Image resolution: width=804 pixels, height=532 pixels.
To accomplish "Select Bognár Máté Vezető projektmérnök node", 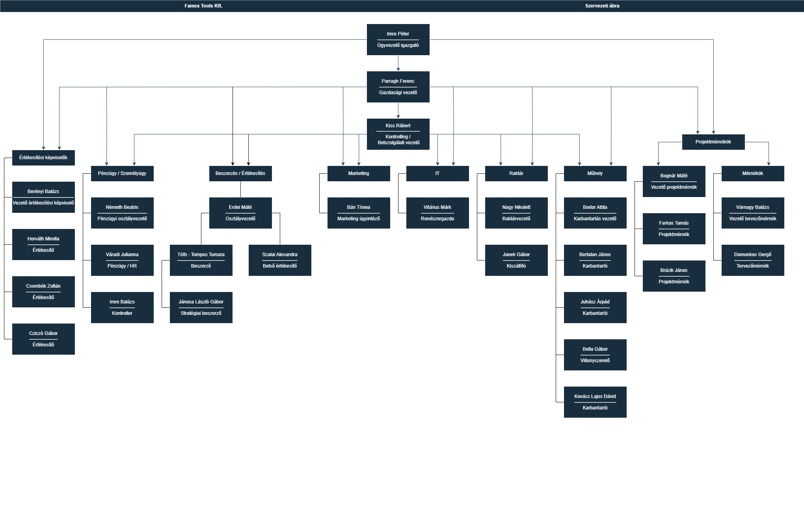I will (x=674, y=181).
